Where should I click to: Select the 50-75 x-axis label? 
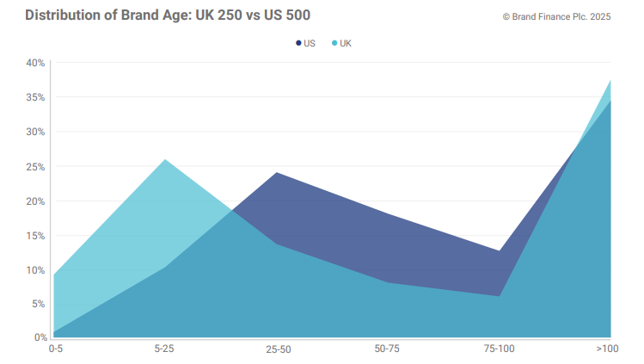coord(388,349)
